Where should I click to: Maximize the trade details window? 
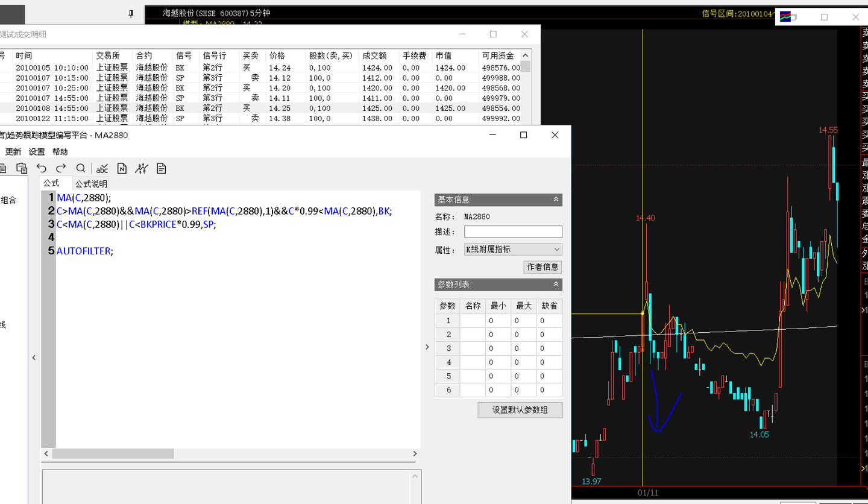click(493, 34)
